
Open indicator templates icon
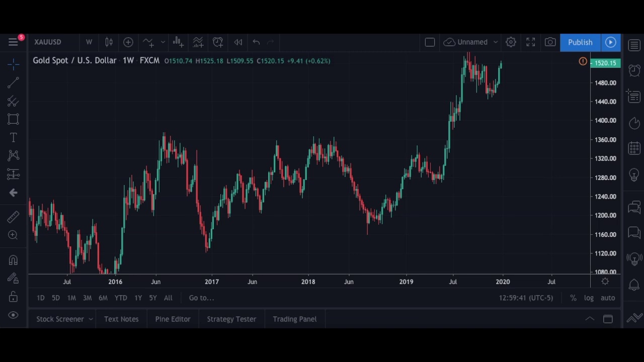[198, 42]
